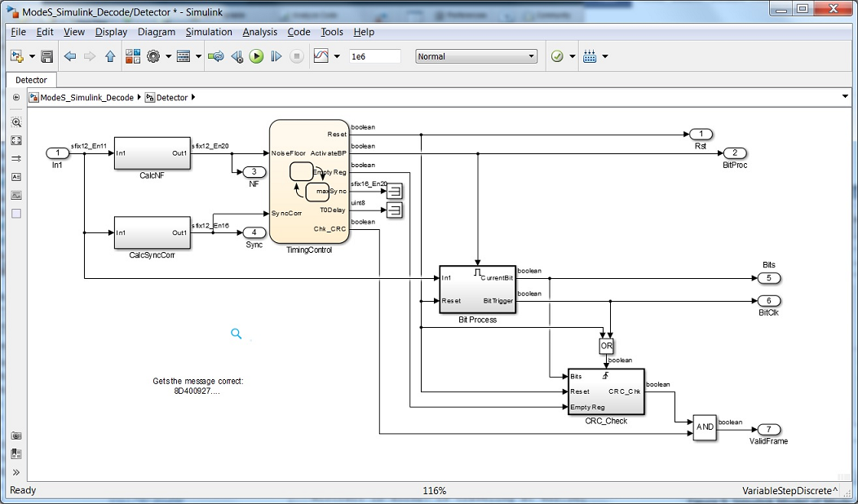Screen dimensions: 858x504
Task: Select the Bit Process subsystem block
Action: (478, 289)
